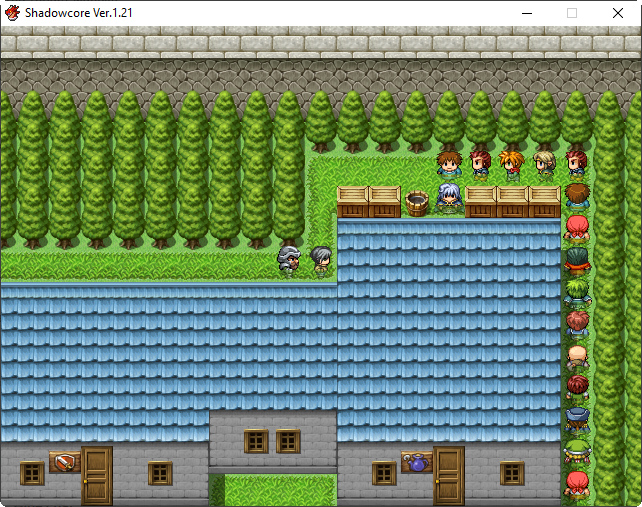Click the brown-haired character facing away beside crates

tap(577, 197)
